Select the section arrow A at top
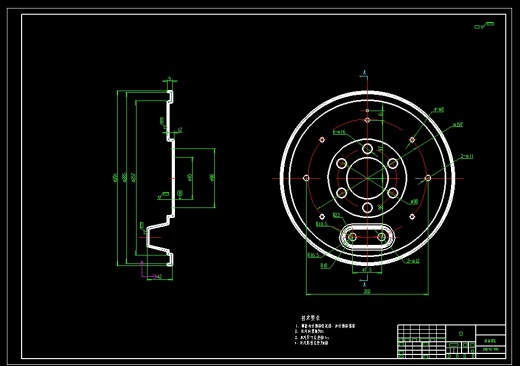Viewport: 520px width, 366px height. pos(365,75)
